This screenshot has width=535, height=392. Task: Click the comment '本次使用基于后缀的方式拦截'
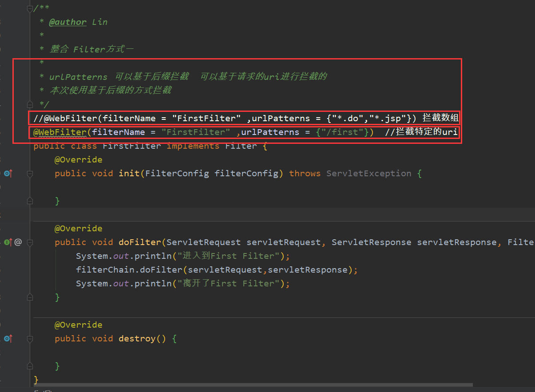coord(110,91)
